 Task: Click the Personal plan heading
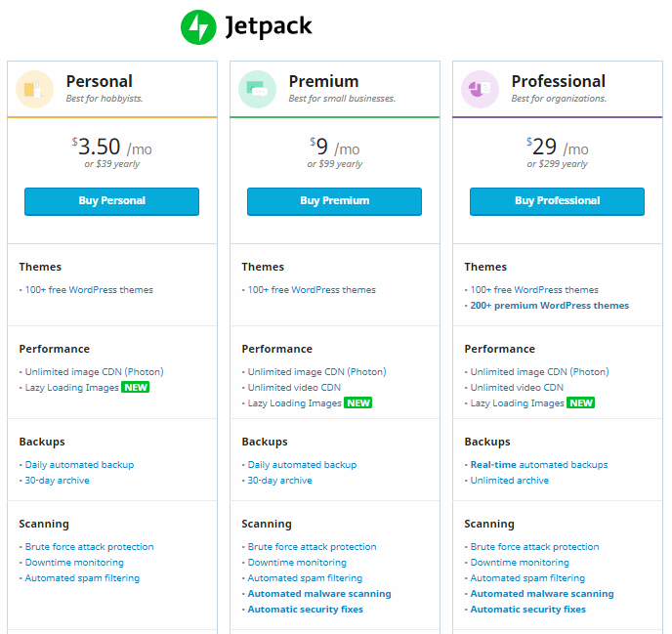point(99,81)
